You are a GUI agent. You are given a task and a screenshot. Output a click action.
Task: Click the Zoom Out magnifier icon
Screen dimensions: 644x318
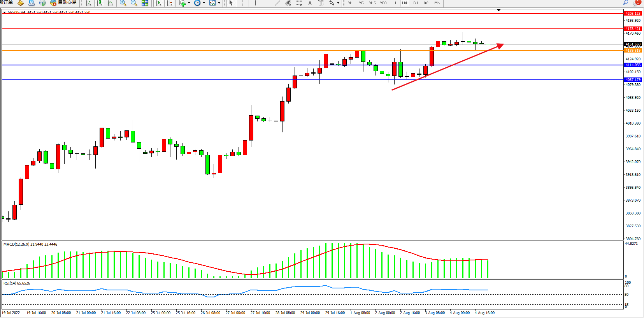coord(134,3)
